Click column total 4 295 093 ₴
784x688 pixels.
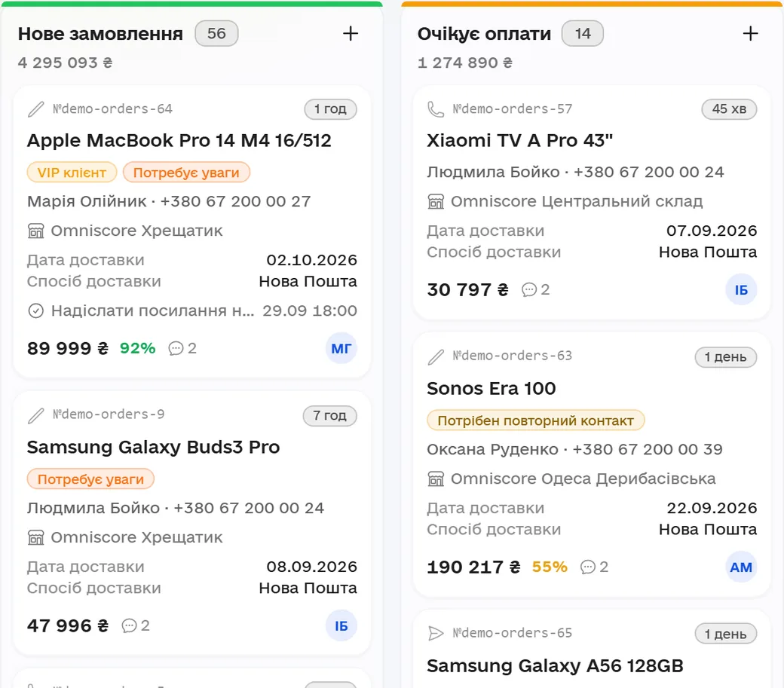pos(65,63)
